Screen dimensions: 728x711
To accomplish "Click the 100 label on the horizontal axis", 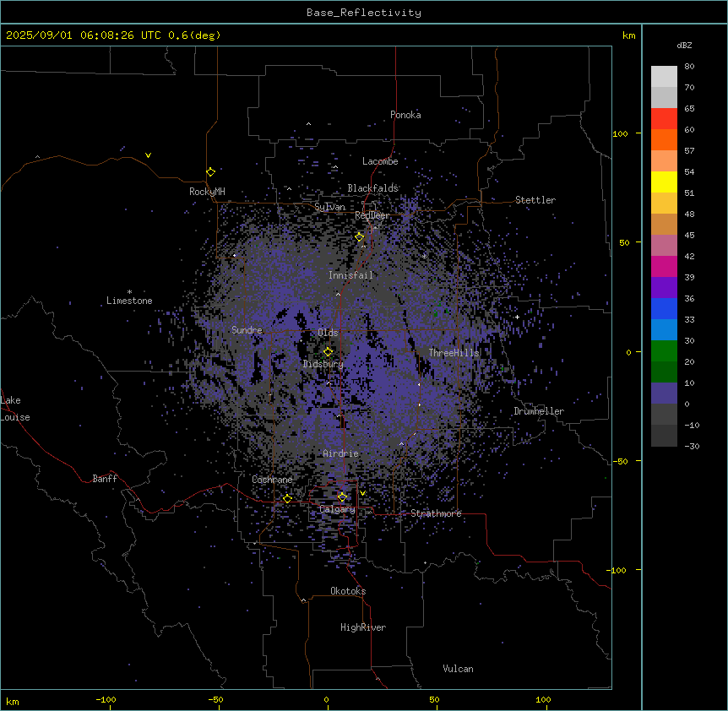I will coord(543,699).
